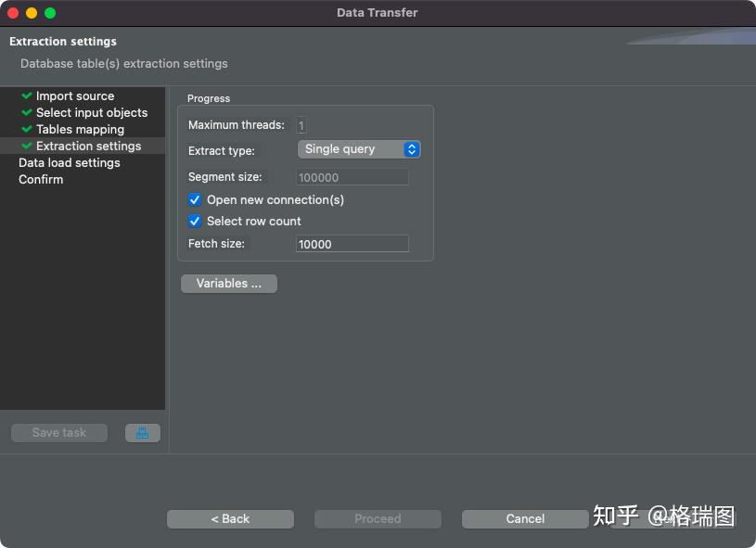Image resolution: width=756 pixels, height=548 pixels.
Task: Return to the Import source step
Action: click(76, 96)
